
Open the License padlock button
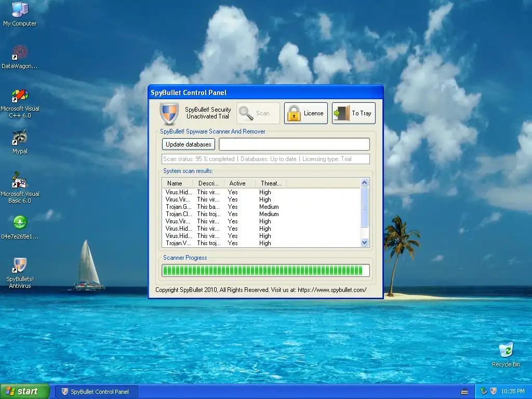tap(305, 113)
